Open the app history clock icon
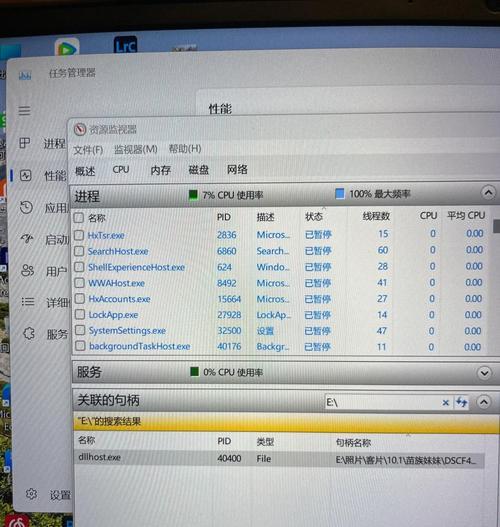Viewport: 500px width, 527px height. (x=26, y=207)
